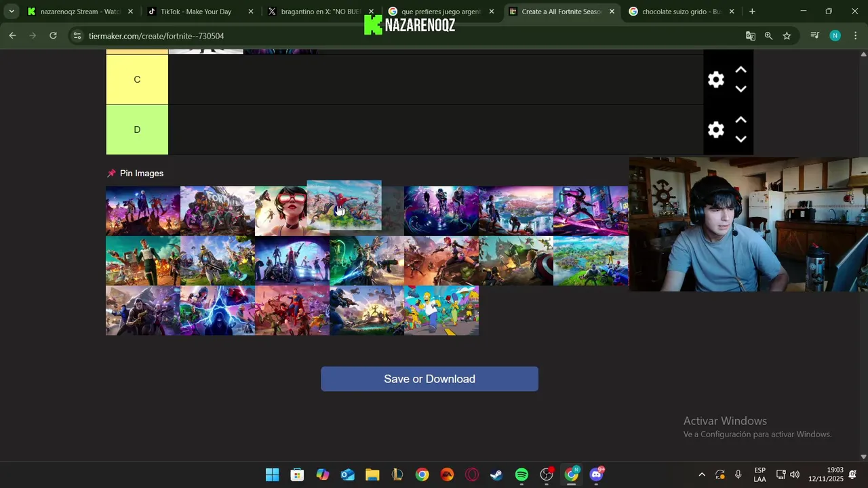
Task: Close the TikTok tab
Action: click(251, 12)
